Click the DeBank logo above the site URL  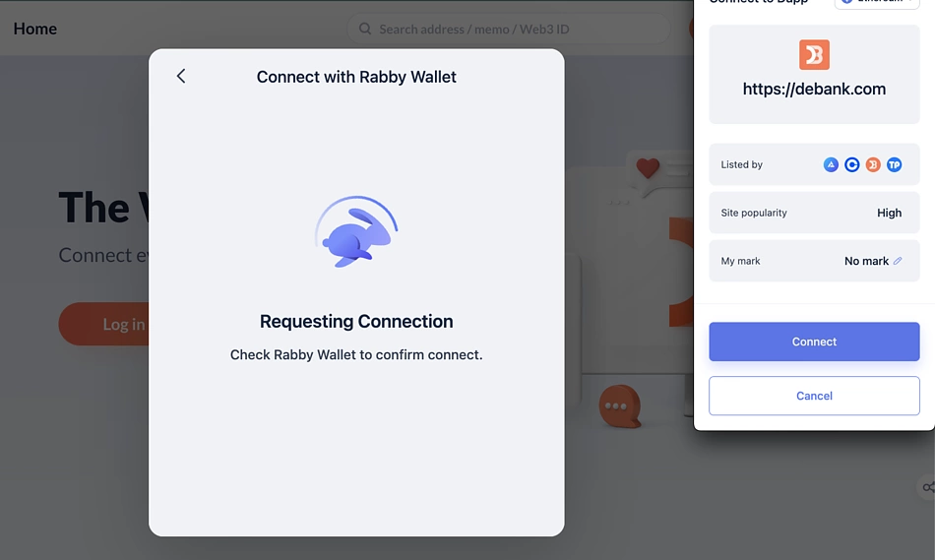[x=814, y=55]
